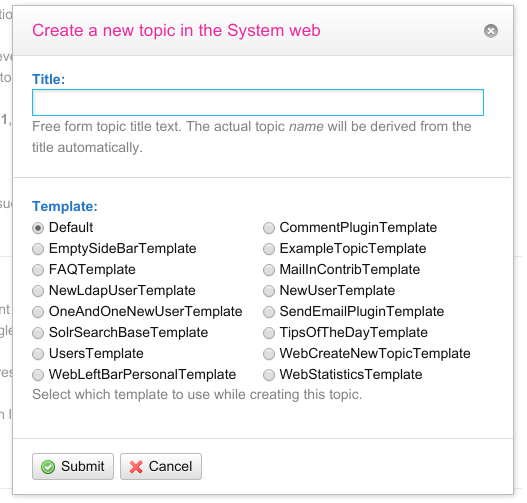Pick the NewLdapUserTemplate option
This screenshot has width=527, height=503.
[x=38, y=291]
